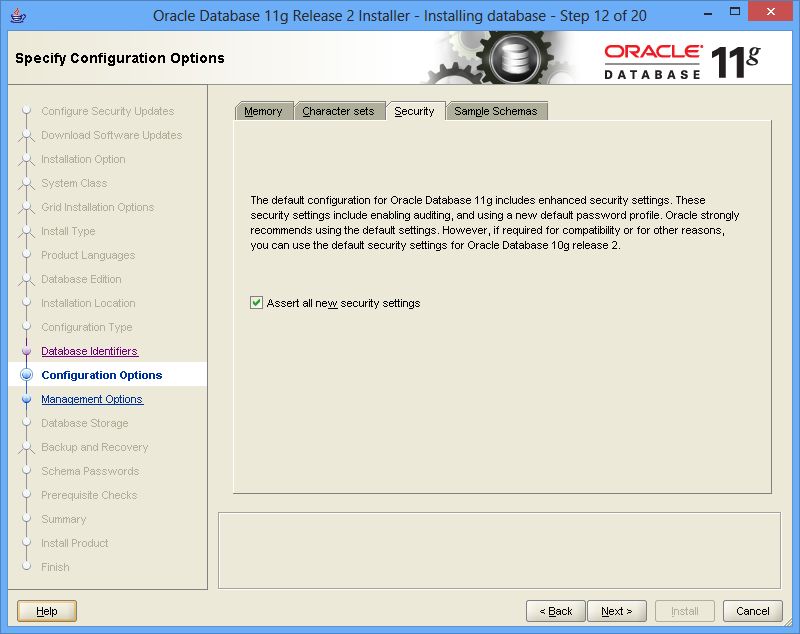The height and width of the screenshot is (634, 800).
Task: Click the Configure Security Updates step label
Action: tap(108, 111)
